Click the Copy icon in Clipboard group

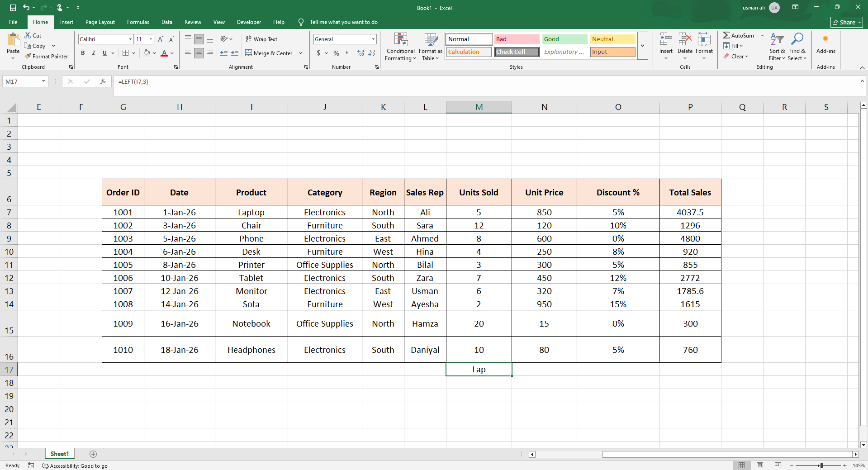(x=28, y=46)
